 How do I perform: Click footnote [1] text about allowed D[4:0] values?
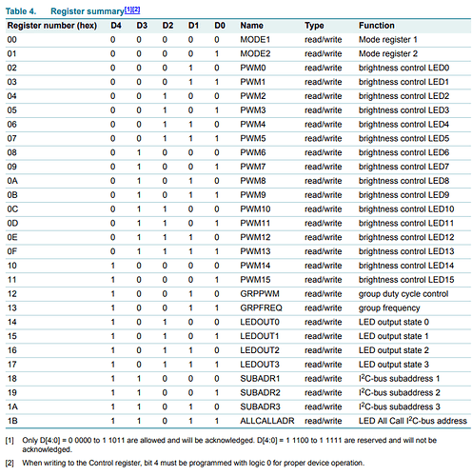pyautogui.click(x=229, y=445)
